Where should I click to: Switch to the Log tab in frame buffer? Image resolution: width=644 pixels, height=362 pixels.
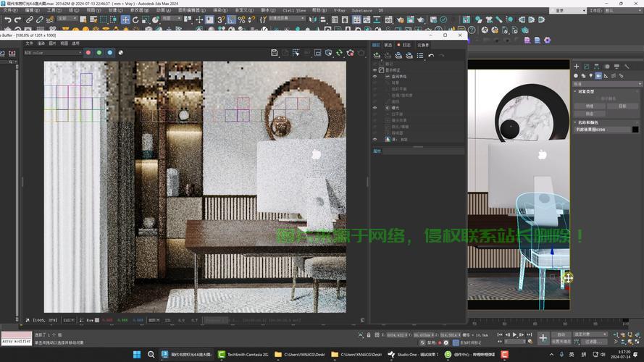tap(404, 45)
